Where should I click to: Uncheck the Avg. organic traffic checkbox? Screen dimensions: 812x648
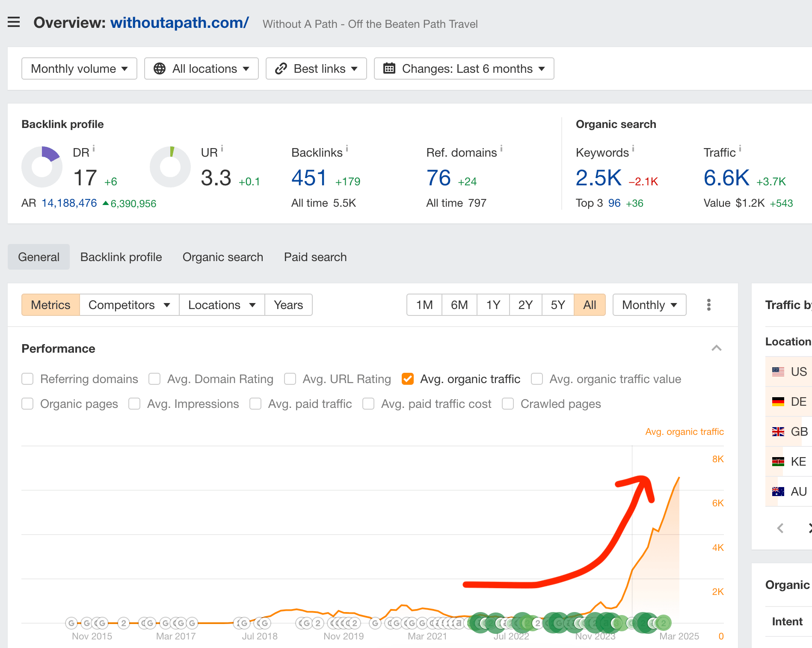click(408, 379)
